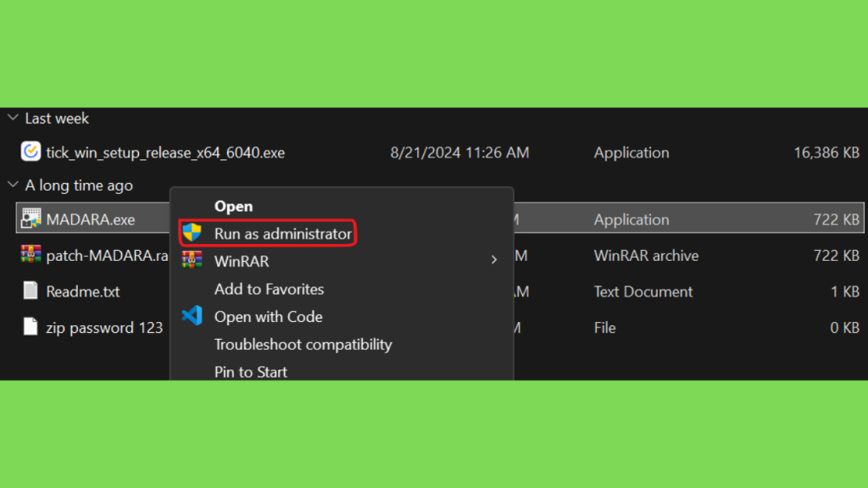Click the 'Text Document' type cell

[643, 291]
